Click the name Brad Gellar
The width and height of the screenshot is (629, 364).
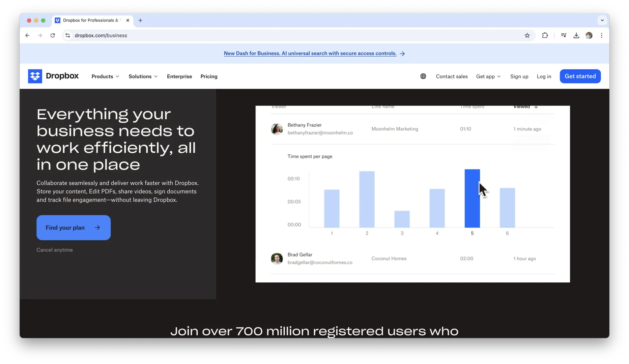[300, 254]
